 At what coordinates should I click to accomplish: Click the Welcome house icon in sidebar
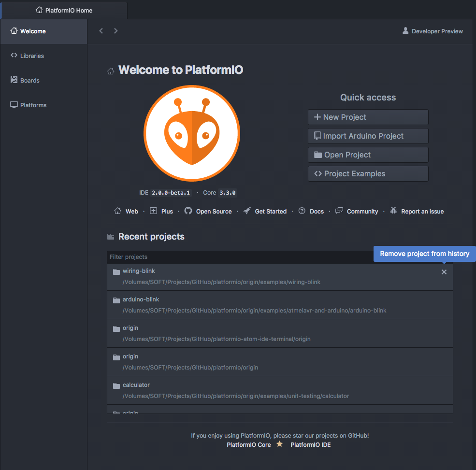[x=14, y=30]
